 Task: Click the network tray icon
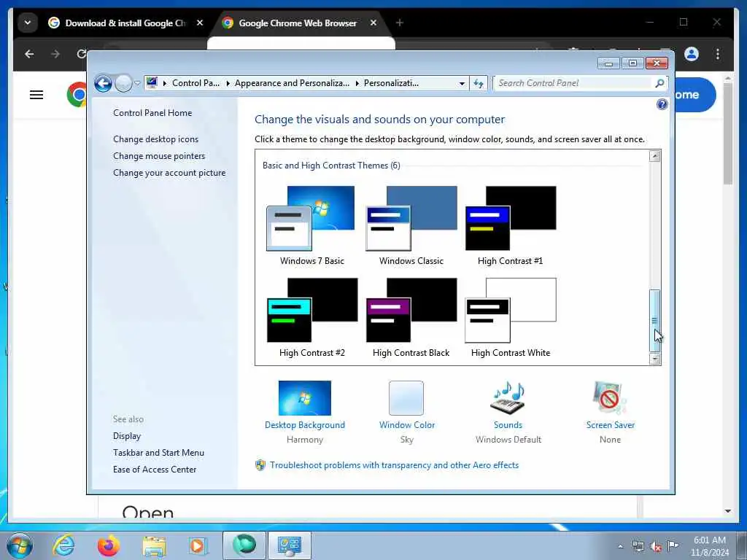638,546
